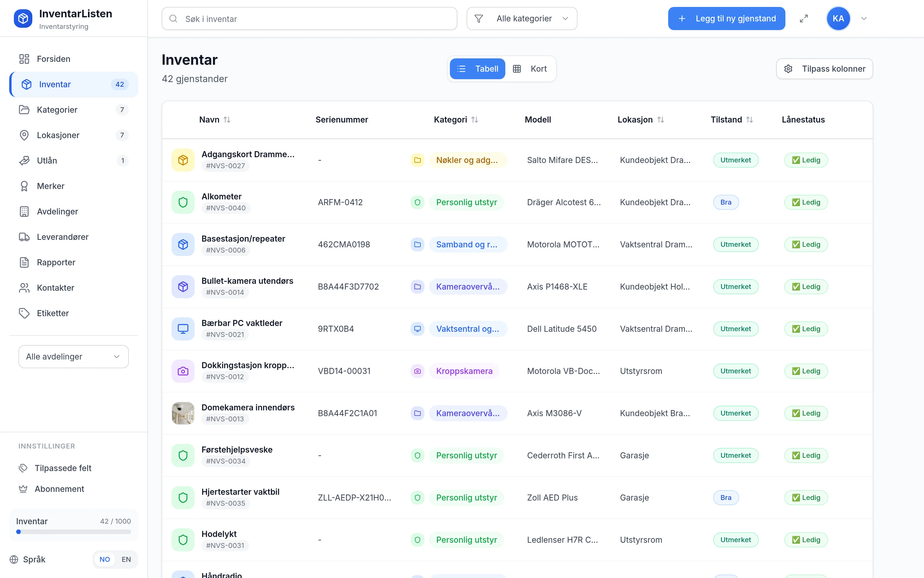Open the Alle avdelinger dropdown
This screenshot has width=924, height=578.
click(x=73, y=357)
